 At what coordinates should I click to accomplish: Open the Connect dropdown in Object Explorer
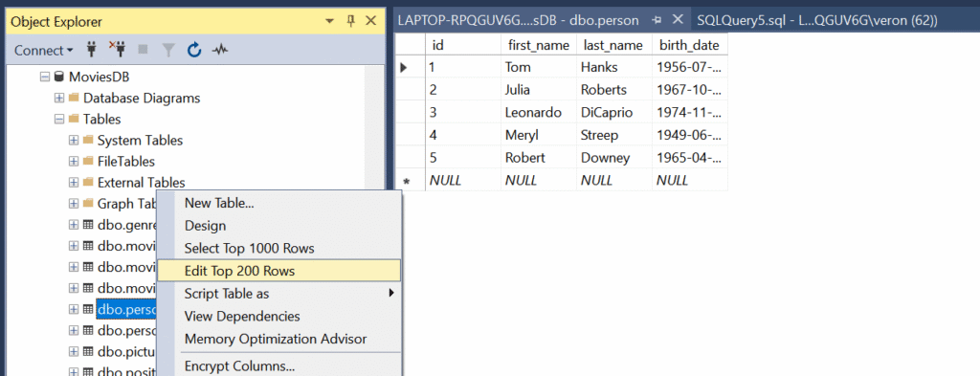coord(43,50)
